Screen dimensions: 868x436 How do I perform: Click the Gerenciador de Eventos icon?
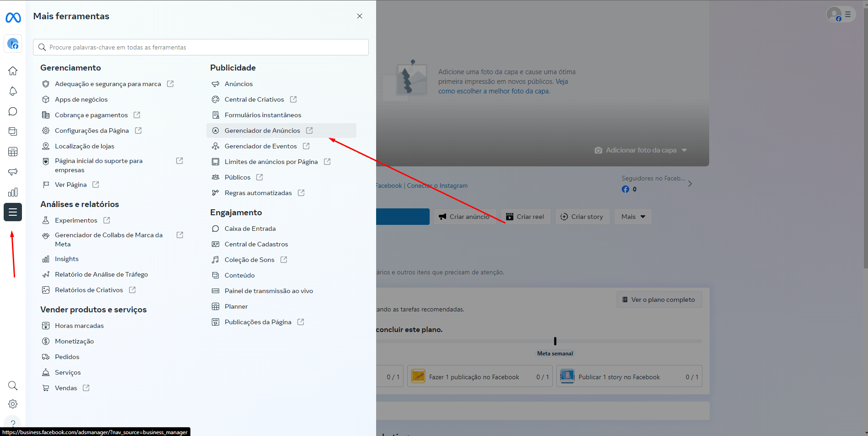pyautogui.click(x=216, y=146)
